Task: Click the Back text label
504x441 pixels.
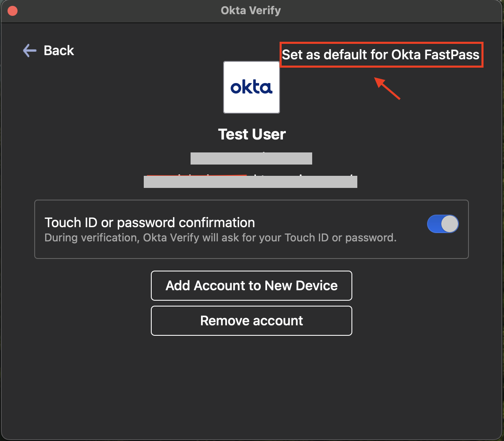Action: pyautogui.click(x=59, y=51)
